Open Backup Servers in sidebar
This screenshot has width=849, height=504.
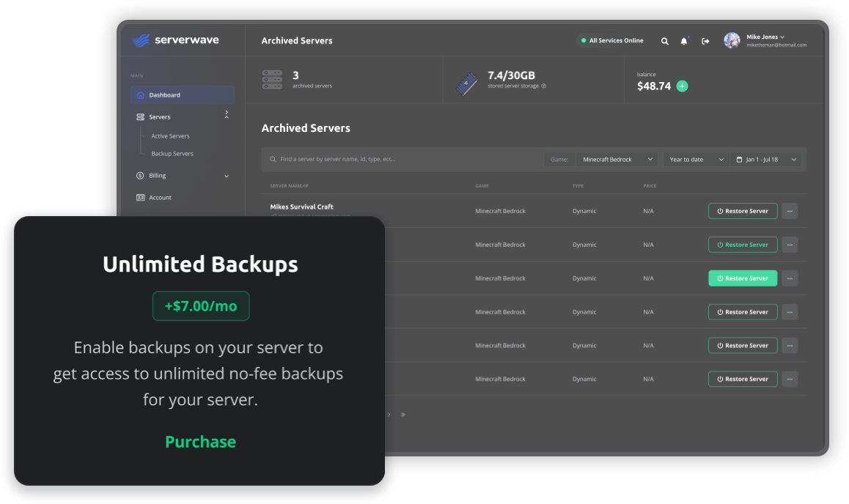point(172,154)
